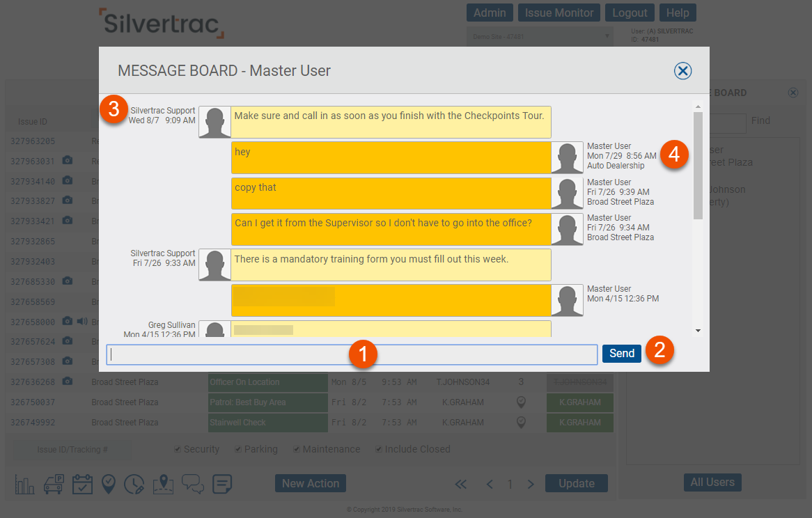Click the All Users button
The height and width of the screenshot is (518, 812).
(x=712, y=482)
